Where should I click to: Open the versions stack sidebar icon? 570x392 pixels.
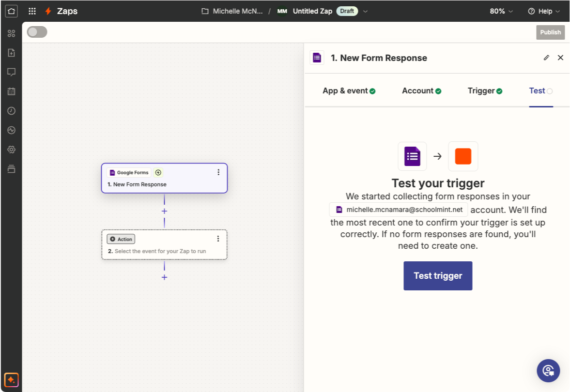point(11,169)
